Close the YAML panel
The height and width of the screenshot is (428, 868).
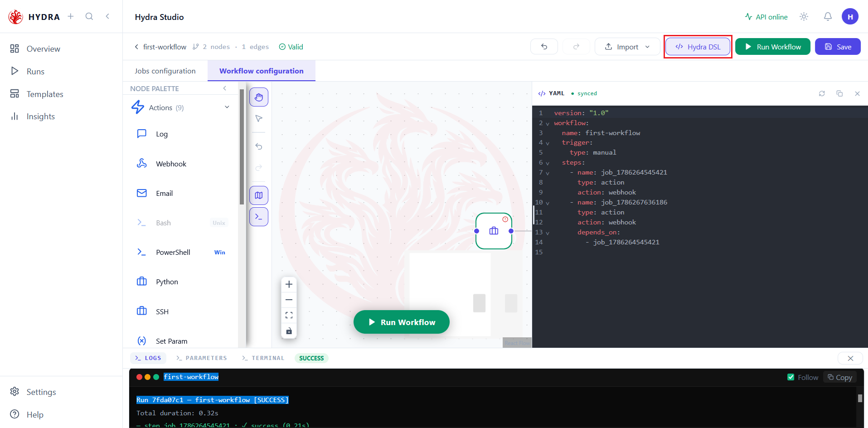857,93
